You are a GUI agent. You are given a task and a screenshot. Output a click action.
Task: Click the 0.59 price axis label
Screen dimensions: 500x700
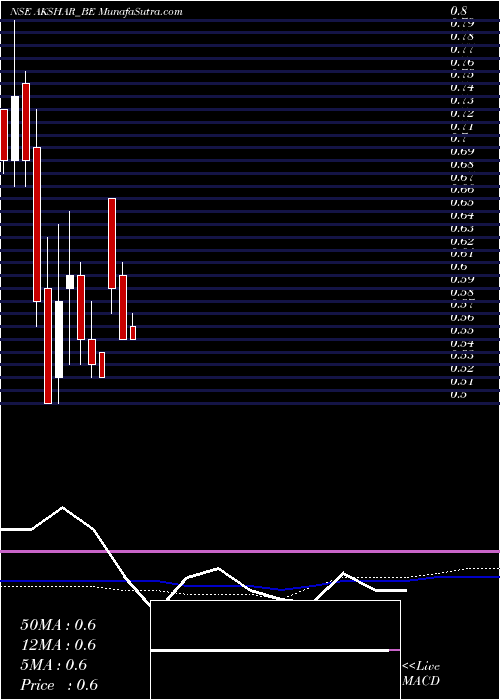click(462, 280)
